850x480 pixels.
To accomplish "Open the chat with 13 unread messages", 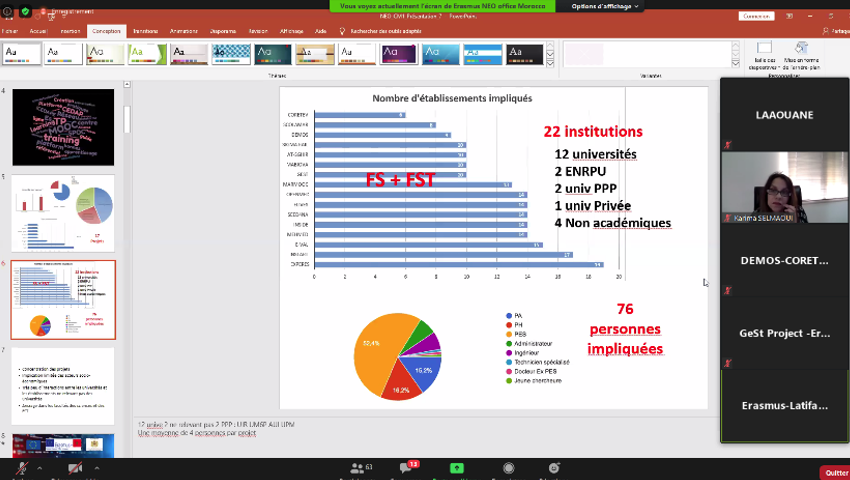I will [x=407, y=468].
